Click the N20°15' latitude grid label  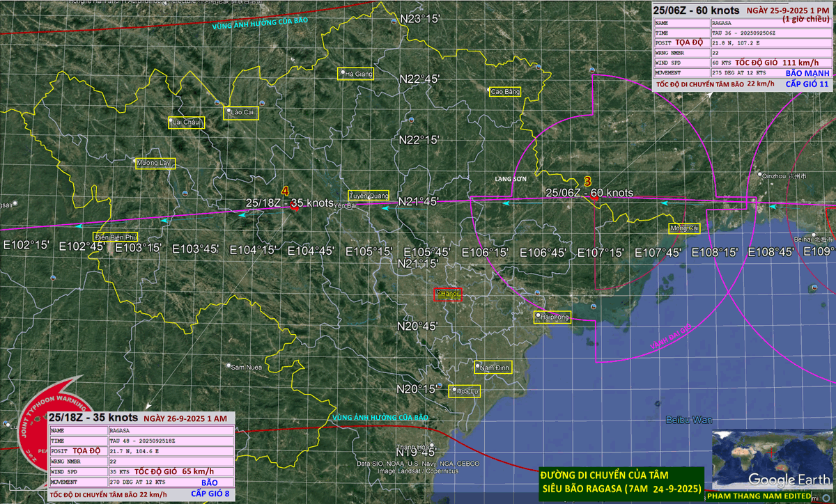tap(417, 388)
